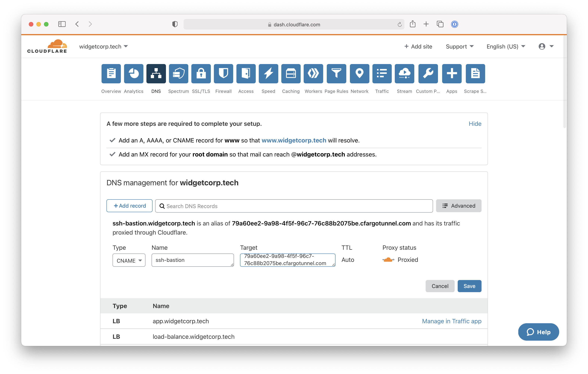
Task: Open the Firewall shield icon
Action: point(223,74)
